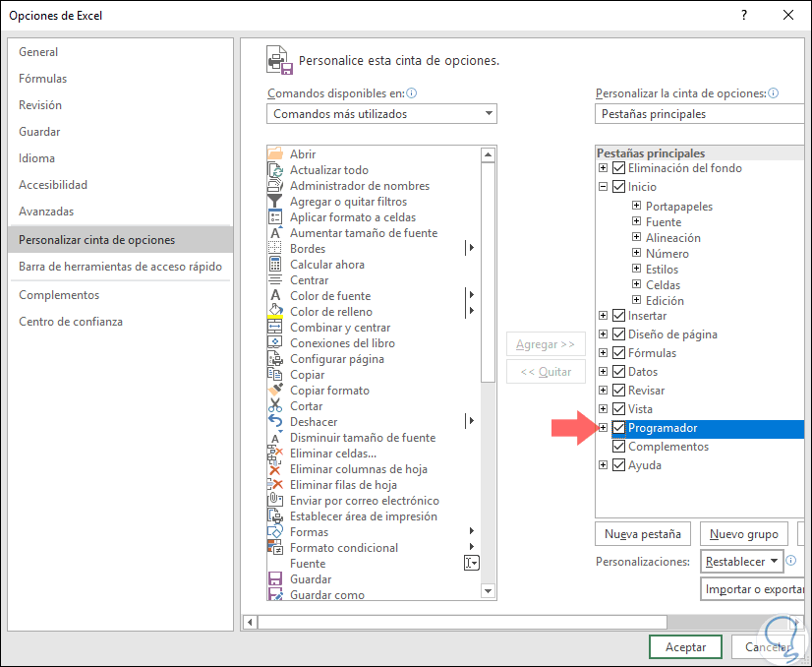Image resolution: width=812 pixels, height=667 pixels.
Task: Click the Nueva pestaña button
Action: tap(643, 534)
